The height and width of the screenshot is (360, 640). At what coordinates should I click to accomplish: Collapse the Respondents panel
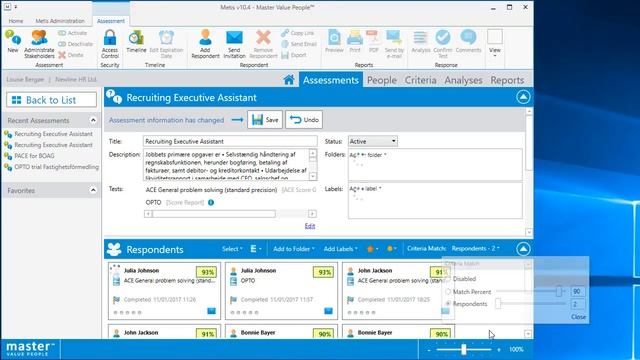523,249
